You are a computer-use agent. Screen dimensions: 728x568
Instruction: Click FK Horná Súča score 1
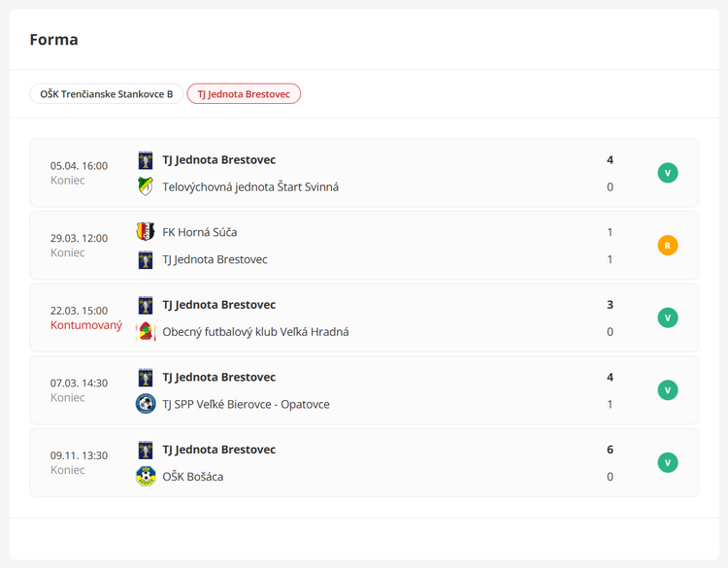(x=611, y=232)
